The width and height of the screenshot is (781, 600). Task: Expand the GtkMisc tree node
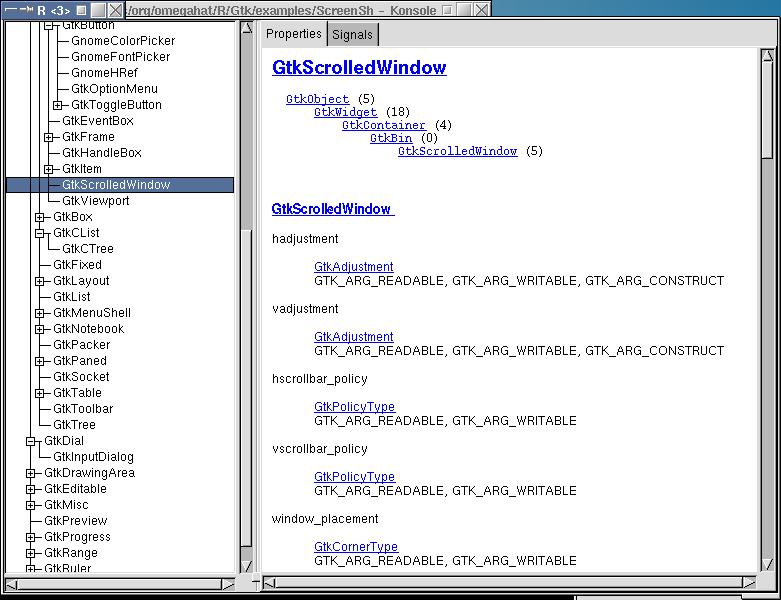[31, 505]
